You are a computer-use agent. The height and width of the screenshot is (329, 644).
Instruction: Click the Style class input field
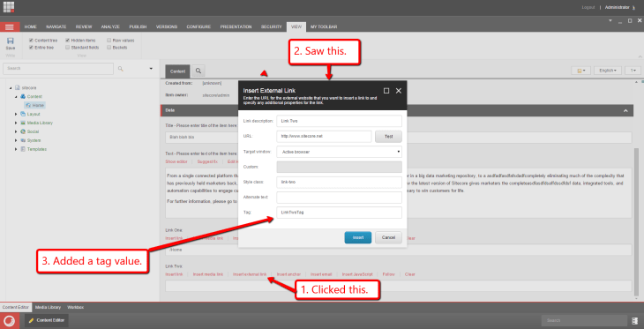tap(340, 183)
